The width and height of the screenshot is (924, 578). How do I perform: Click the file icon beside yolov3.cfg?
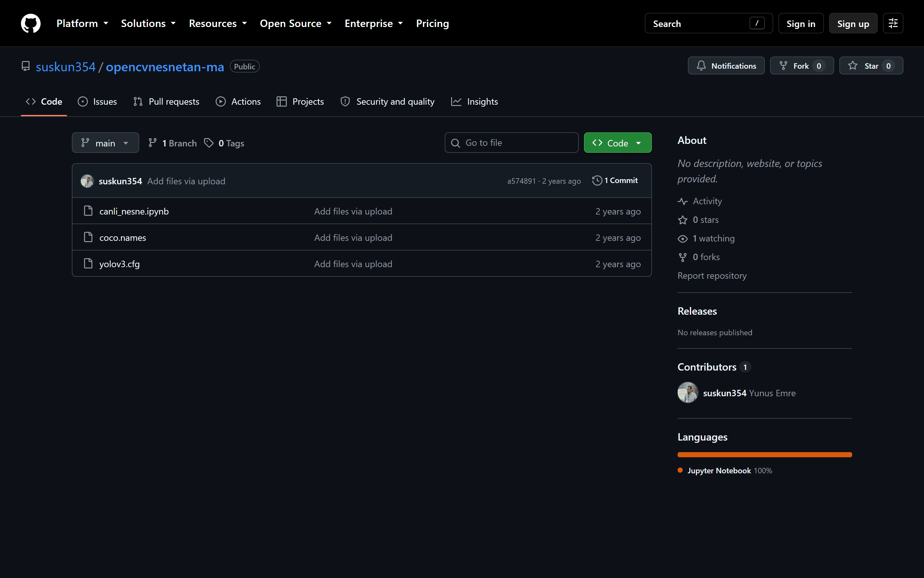click(88, 264)
